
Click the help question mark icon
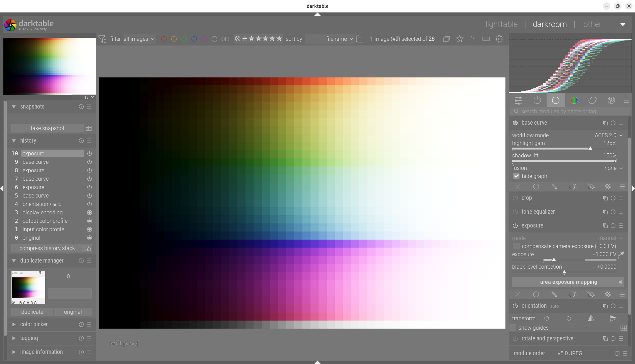coord(473,39)
